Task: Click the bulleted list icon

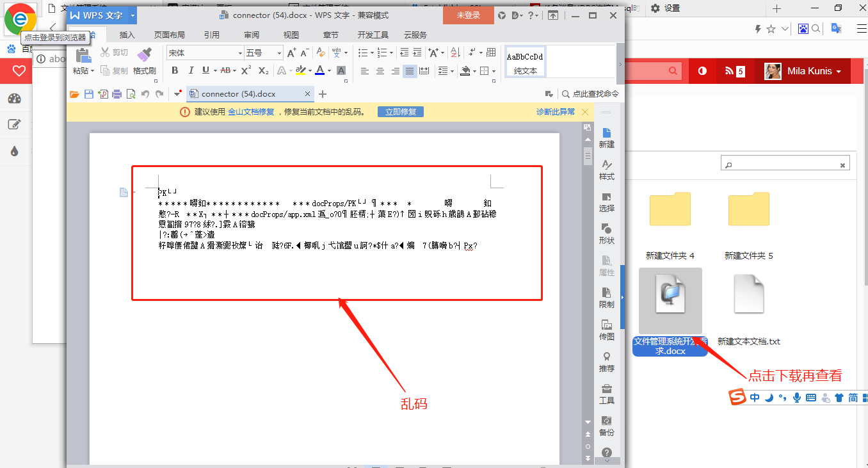Action: 363,52
